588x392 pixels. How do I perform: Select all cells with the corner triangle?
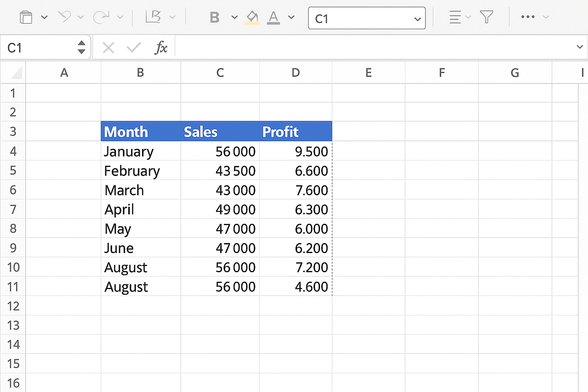13,72
